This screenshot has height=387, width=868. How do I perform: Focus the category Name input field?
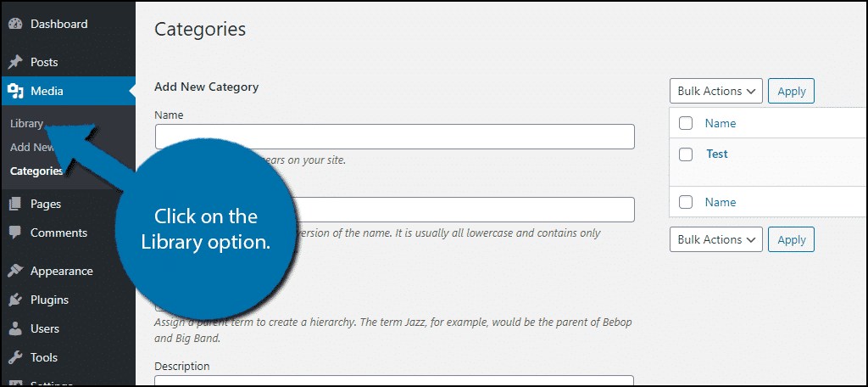pyautogui.click(x=395, y=137)
